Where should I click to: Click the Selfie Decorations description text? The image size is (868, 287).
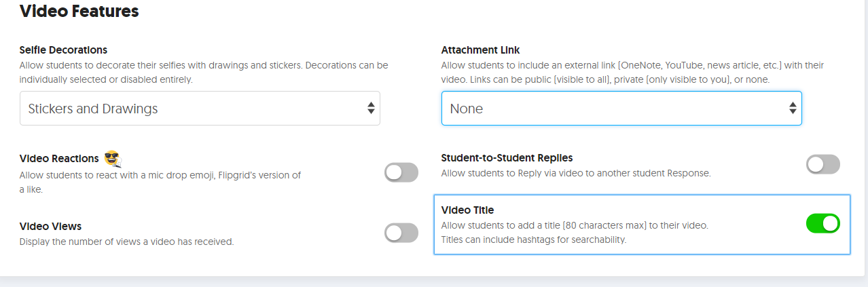point(204,73)
